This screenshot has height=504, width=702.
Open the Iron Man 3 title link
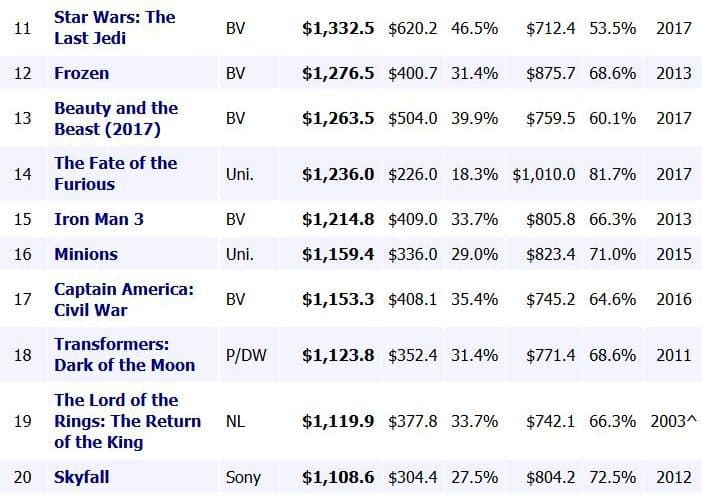(99, 218)
